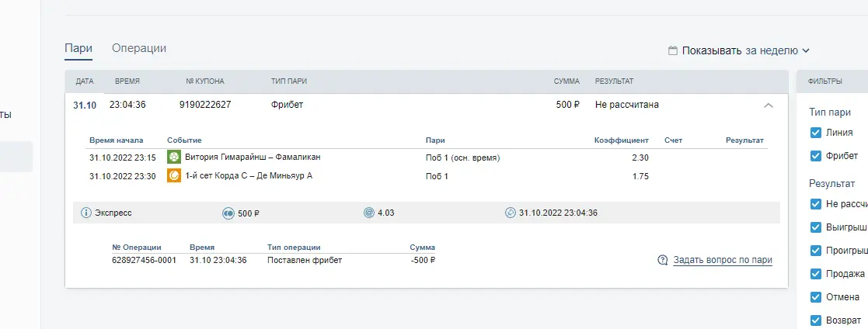The image size is (868, 329).
Task: Open the Операции tab
Action: pyautogui.click(x=139, y=48)
